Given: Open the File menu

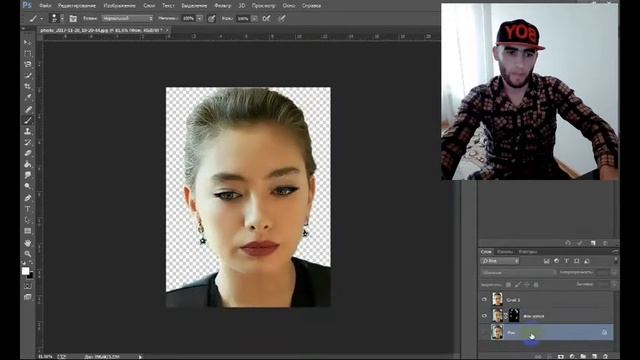Looking at the screenshot, I should click(x=45, y=6).
